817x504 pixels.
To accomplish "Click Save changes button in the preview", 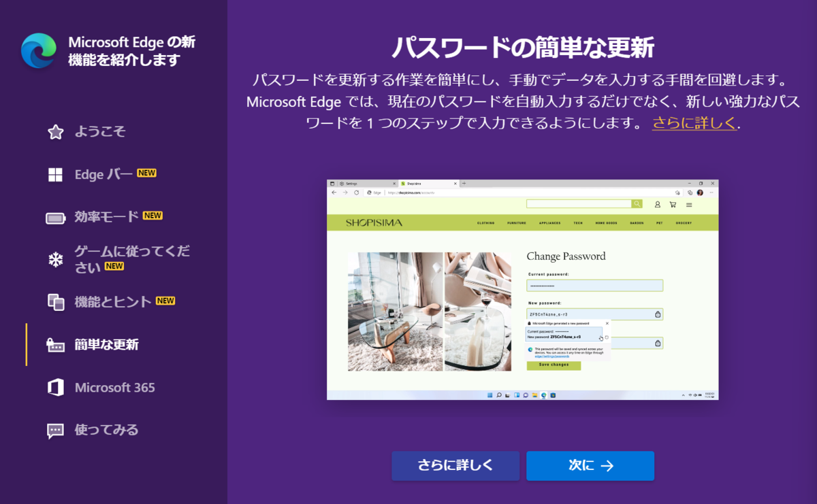I will (x=554, y=365).
